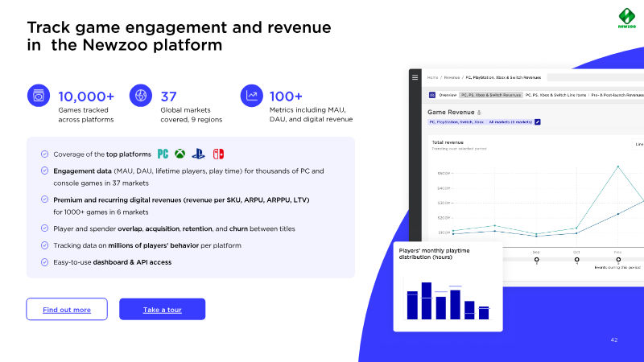
Task: Click the edit pencil beside market filters
Action: pyautogui.click(x=538, y=121)
